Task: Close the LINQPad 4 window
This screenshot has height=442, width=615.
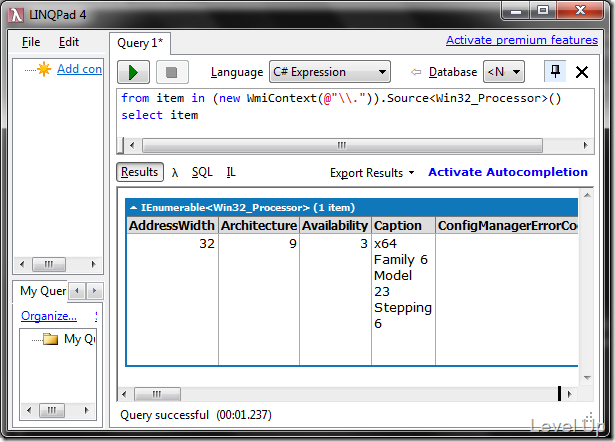Action: click(580, 10)
